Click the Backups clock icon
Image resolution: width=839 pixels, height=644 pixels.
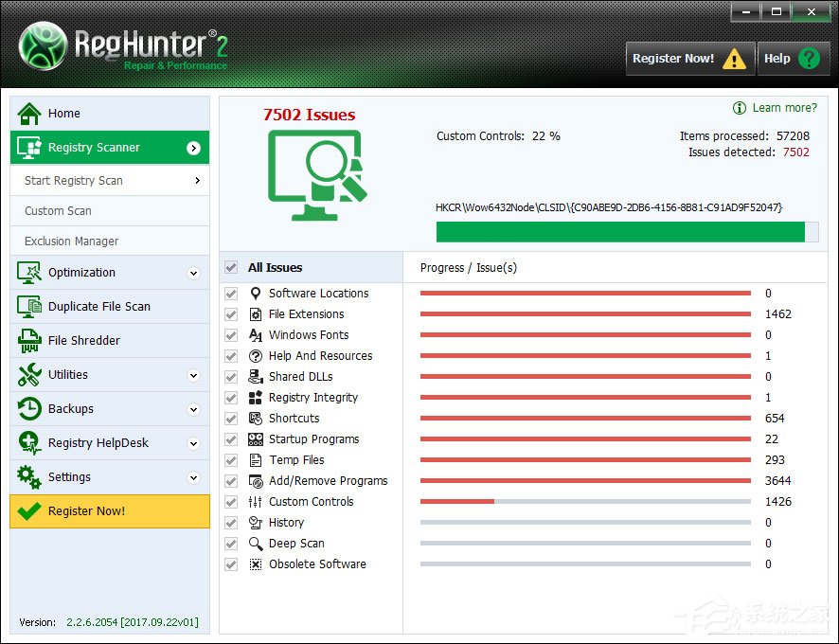click(30, 409)
